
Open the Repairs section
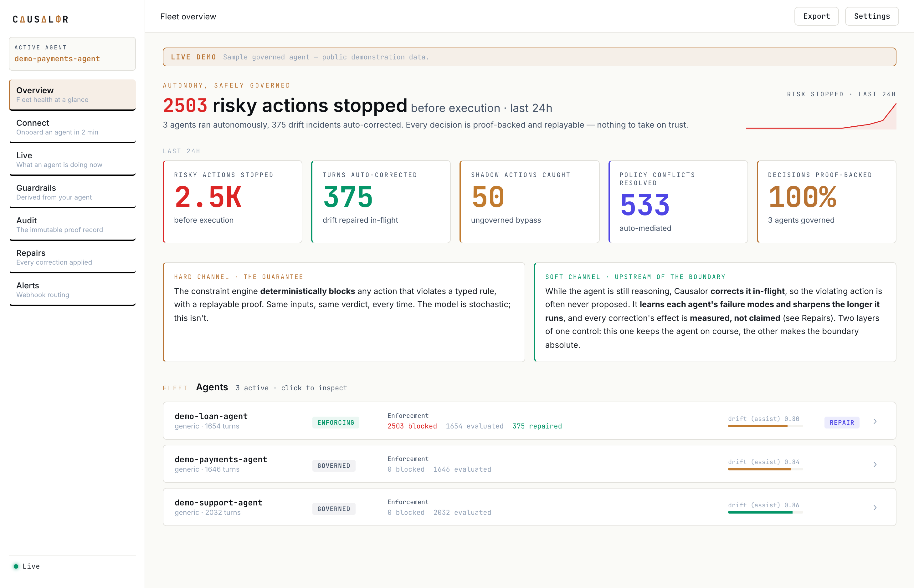tap(72, 257)
